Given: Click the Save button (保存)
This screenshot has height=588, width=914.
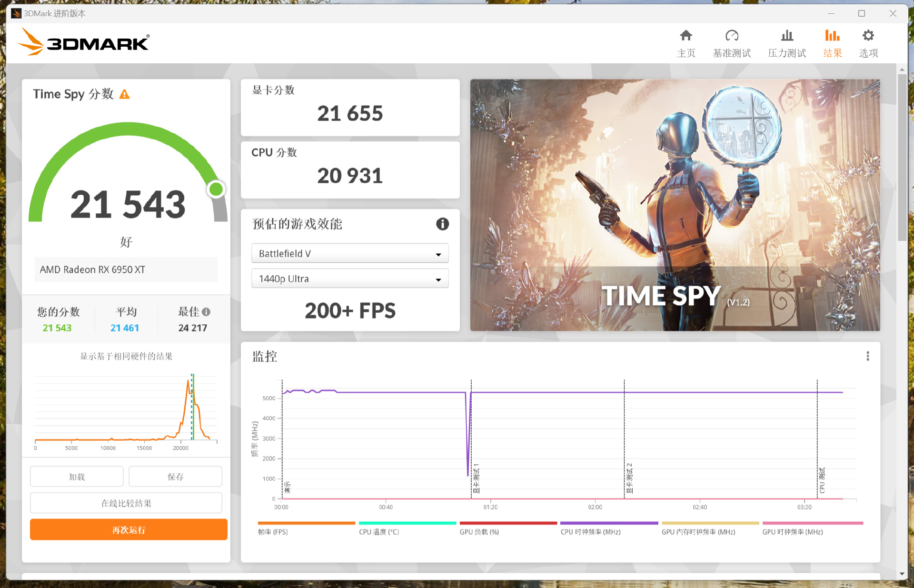Looking at the screenshot, I should pos(175,477).
